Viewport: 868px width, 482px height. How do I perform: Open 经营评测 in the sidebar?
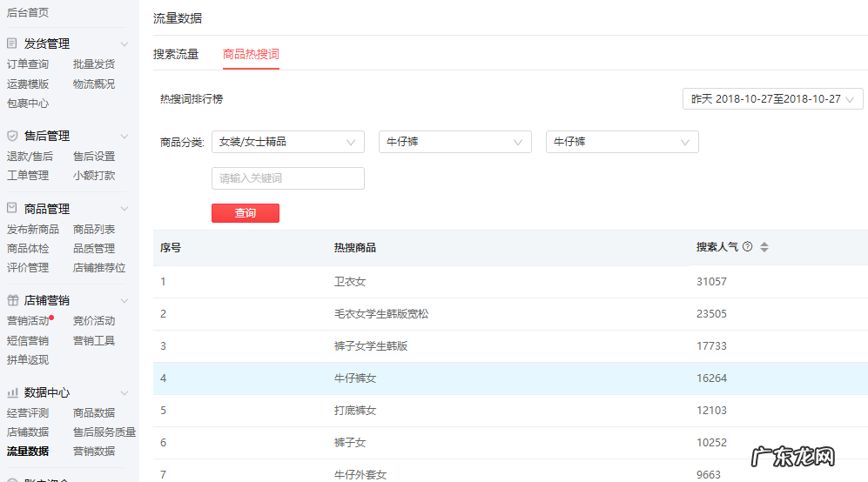click(28, 412)
